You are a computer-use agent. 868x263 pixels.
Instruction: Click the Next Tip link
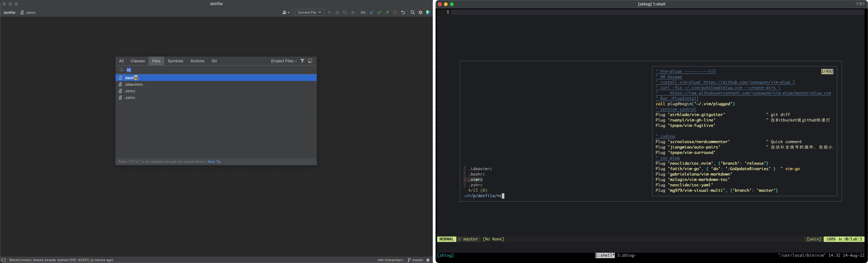pyautogui.click(x=214, y=162)
